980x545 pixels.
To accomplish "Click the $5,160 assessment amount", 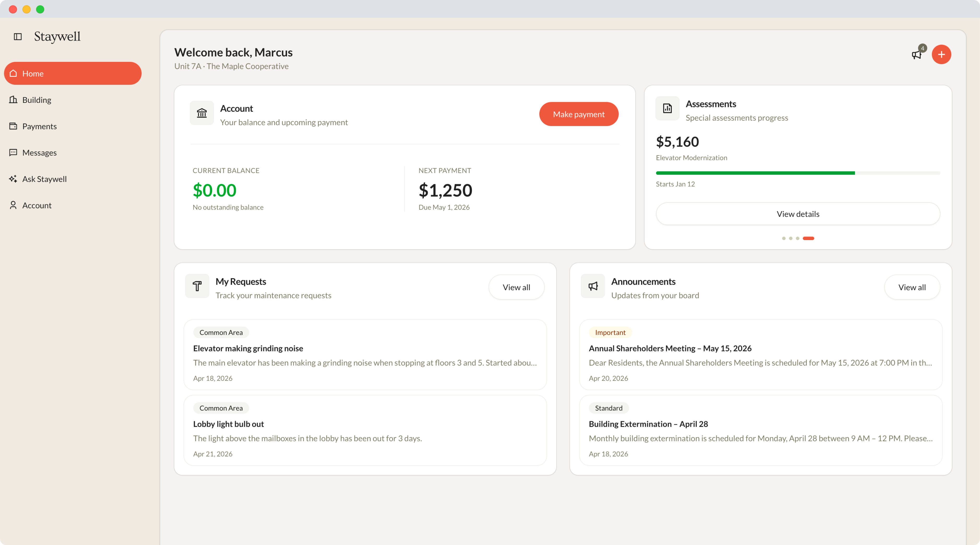I will click(x=677, y=142).
